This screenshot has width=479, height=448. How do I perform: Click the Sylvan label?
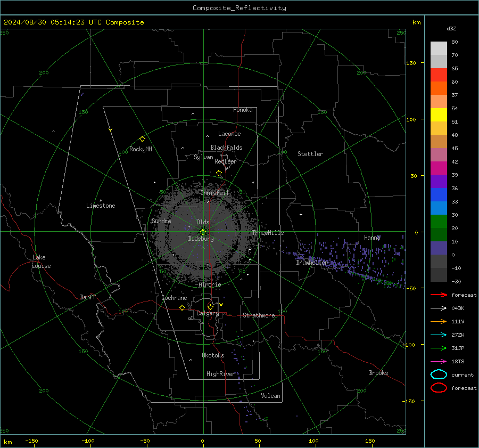click(x=203, y=157)
